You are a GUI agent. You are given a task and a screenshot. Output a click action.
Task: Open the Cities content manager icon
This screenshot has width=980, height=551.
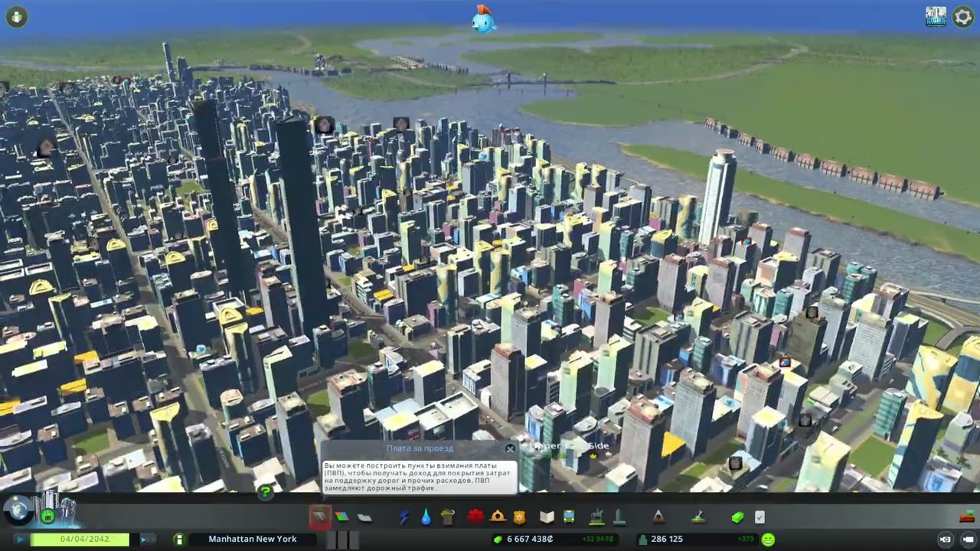[936, 17]
